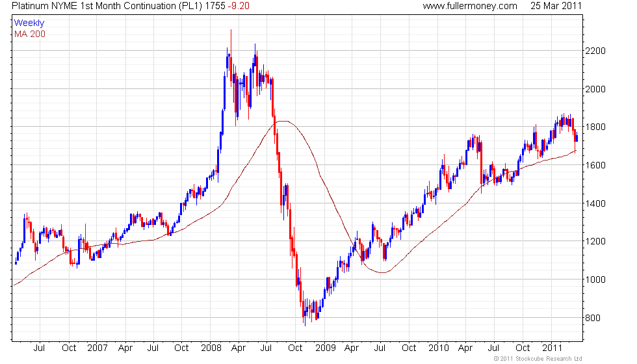Click the peak of the red MA 200 curve
637x364 pixels.
tap(283, 121)
